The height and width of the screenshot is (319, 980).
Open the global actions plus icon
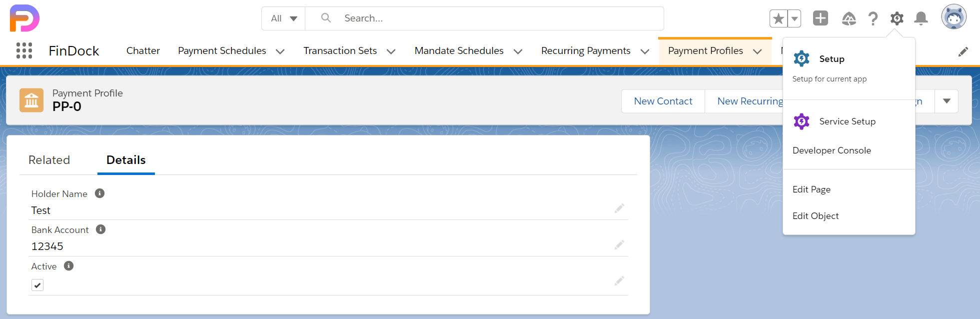(820, 18)
